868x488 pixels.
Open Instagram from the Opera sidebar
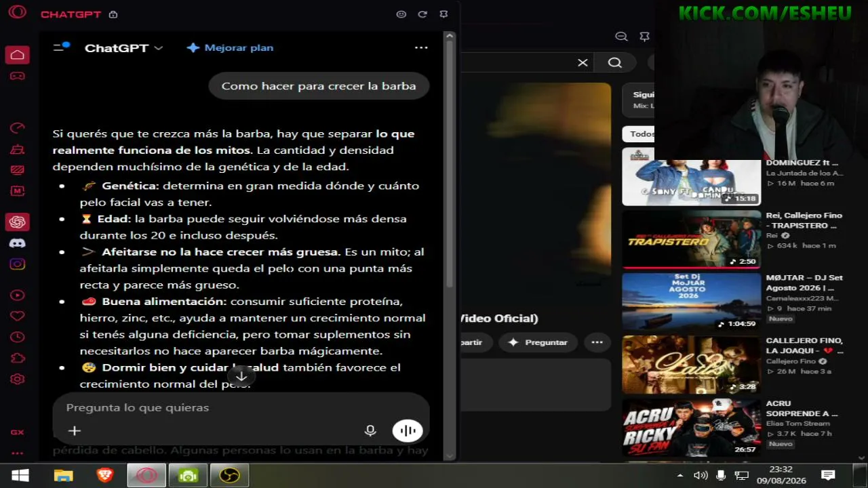tap(17, 264)
